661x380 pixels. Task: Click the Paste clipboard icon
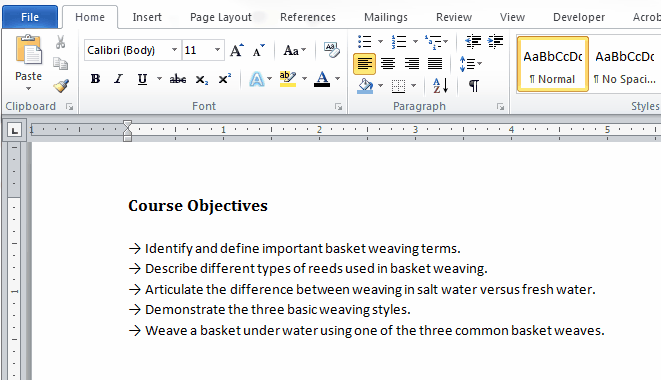29,51
